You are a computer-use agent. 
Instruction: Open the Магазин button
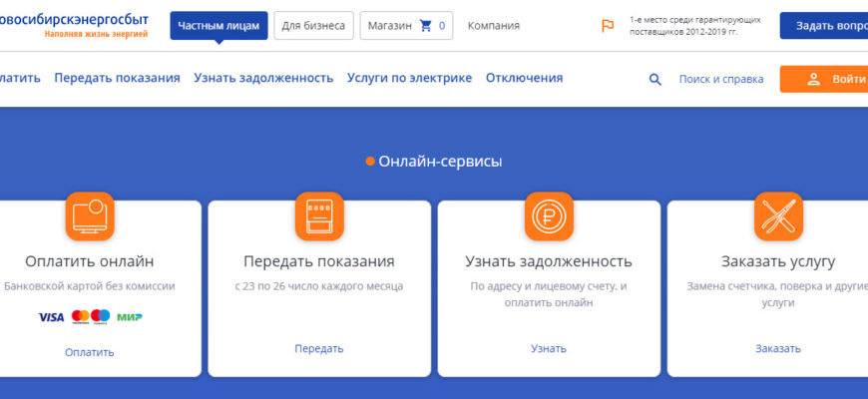(406, 26)
